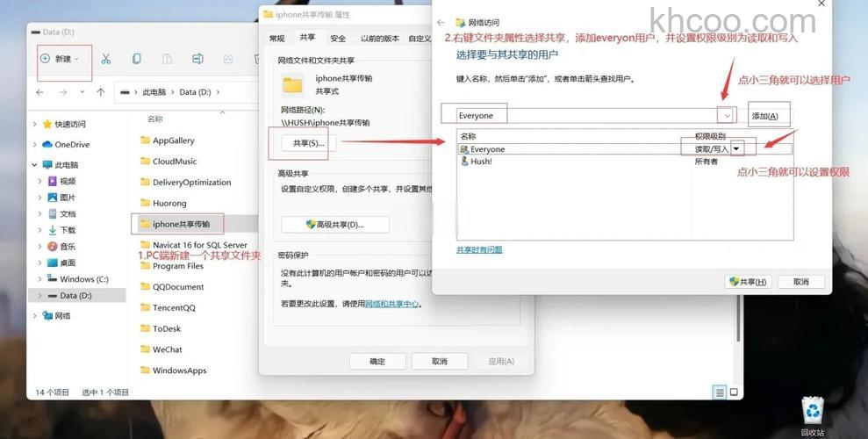Select Navicat 16 for SQL Server folder
868x439 pixels.
tap(194, 245)
